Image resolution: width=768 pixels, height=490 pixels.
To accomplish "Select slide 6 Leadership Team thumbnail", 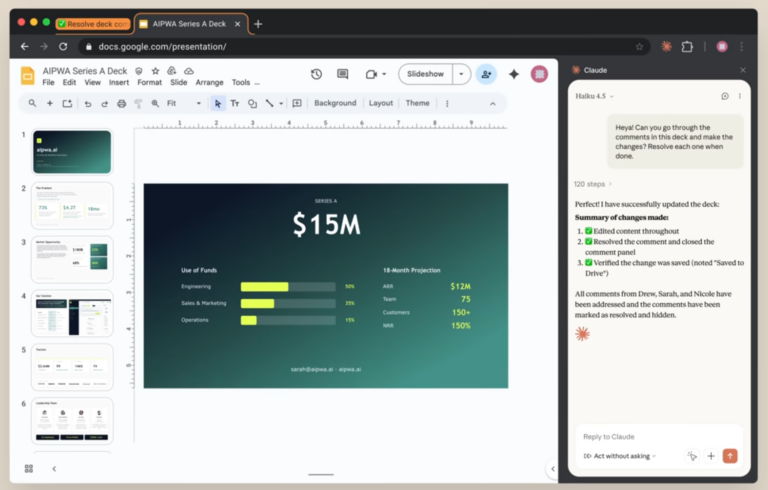I will coord(72,421).
